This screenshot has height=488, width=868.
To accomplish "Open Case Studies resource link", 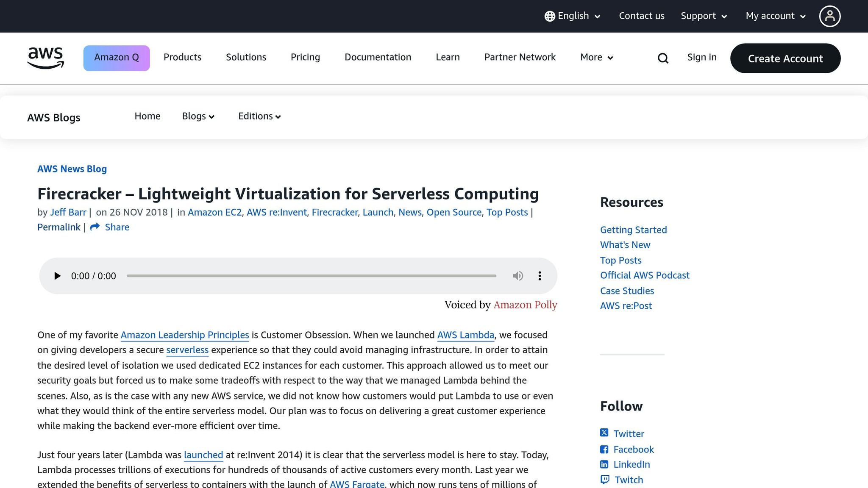I will 627,291.
